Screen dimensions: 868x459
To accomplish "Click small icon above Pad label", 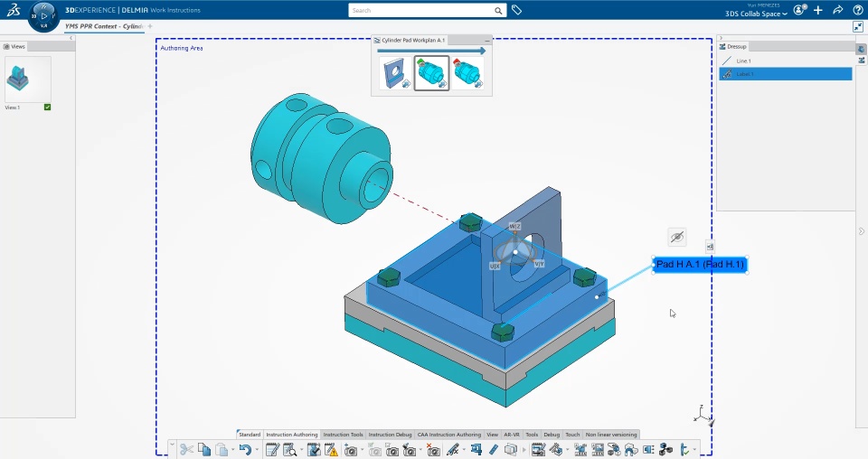I will (710, 247).
